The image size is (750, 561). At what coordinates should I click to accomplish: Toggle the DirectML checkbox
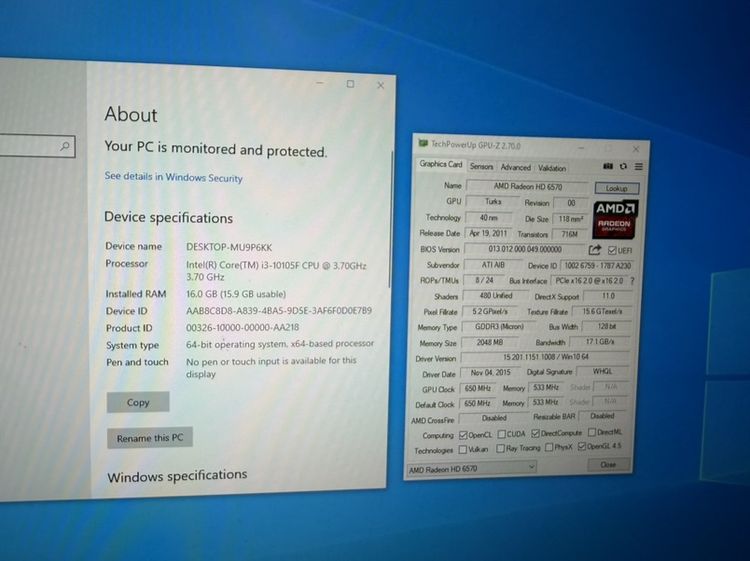pos(592,432)
